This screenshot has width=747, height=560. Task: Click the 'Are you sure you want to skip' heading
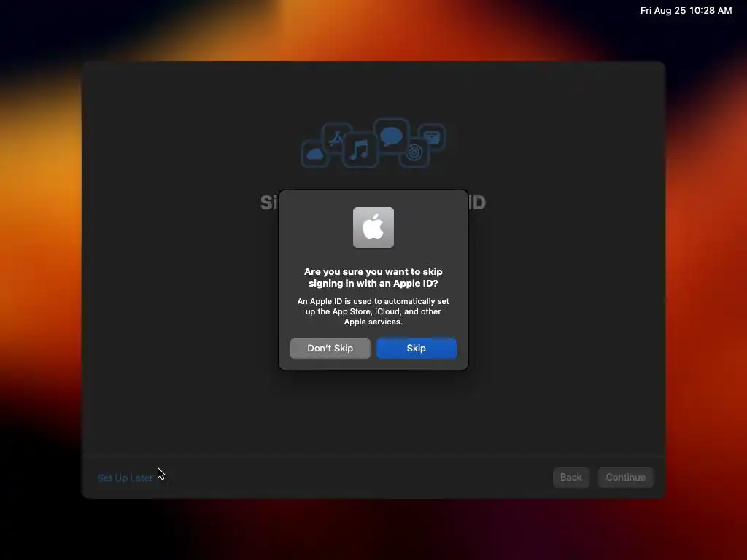point(373,277)
